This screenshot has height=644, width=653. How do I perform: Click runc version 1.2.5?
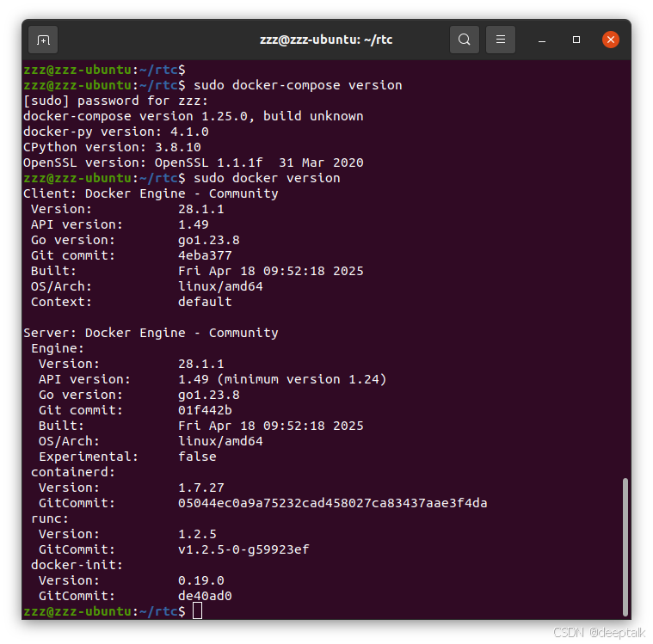pyautogui.click(x=197, y=534)
